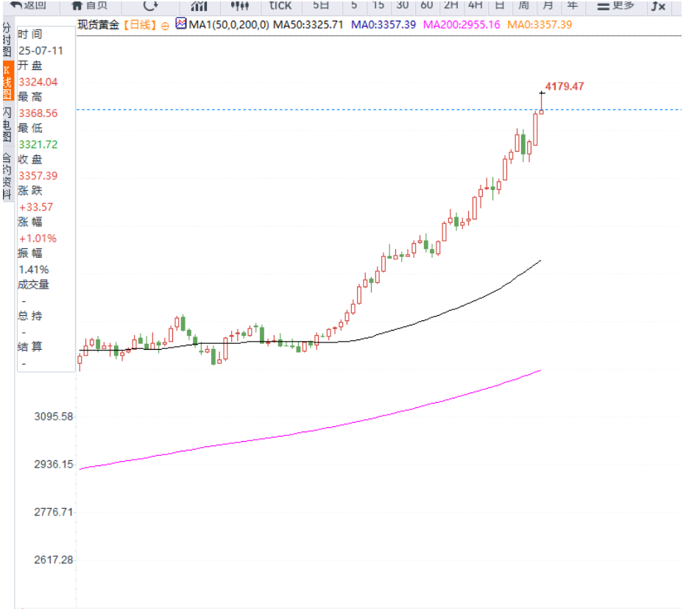Switch to the tick timeframe
The width and height of the screenshot is (700, 609).
pos(280,6)
